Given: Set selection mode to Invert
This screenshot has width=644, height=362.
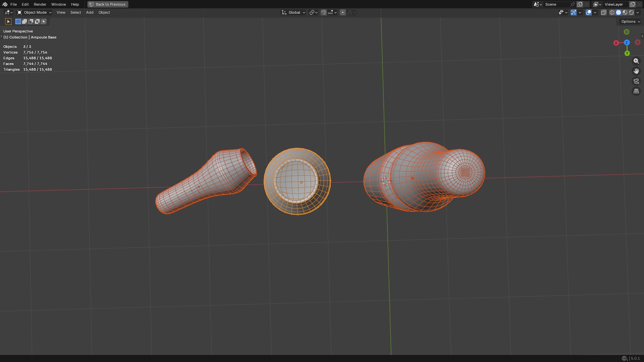Looking at the screenshot, I should pyautogui.click(x=37, y=21).
